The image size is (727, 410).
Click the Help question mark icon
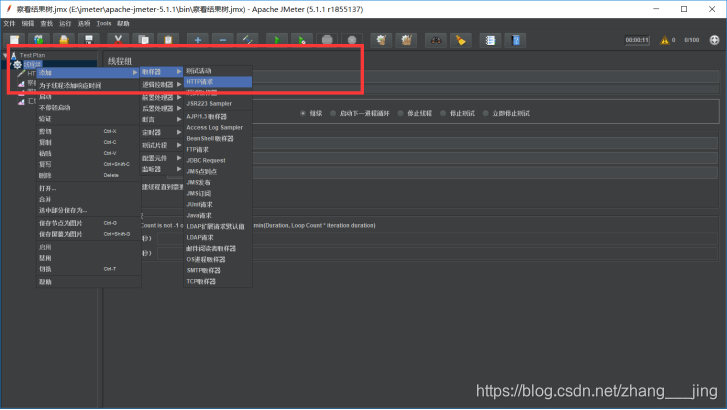tap(515, 40)
